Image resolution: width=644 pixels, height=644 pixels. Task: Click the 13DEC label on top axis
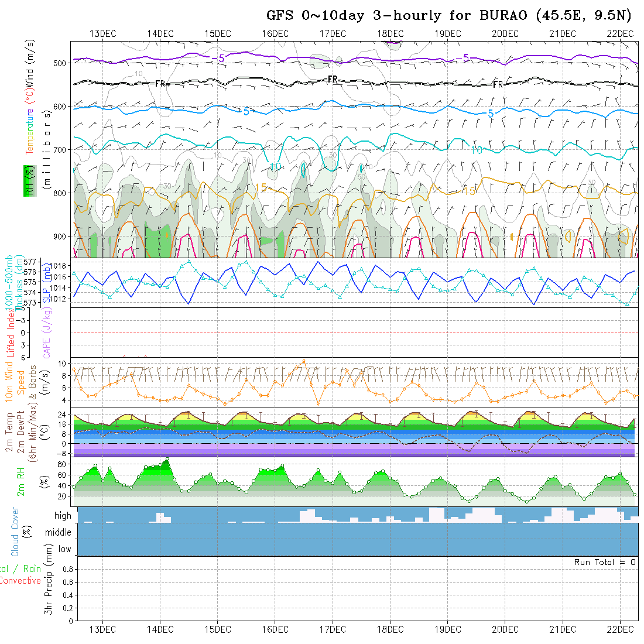click(102, 33)
